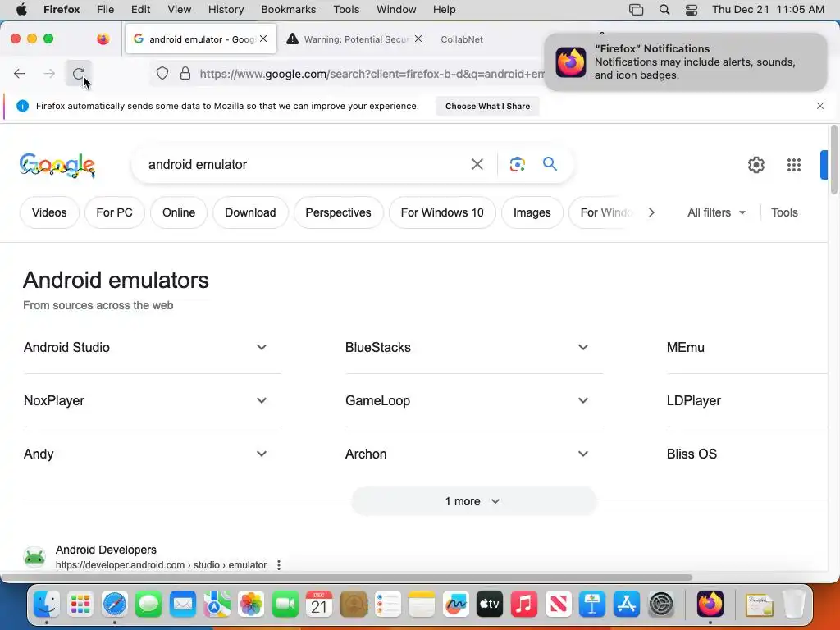840x630 pixels.
Task: Open App Store from the Dock
Action: pos(626,605)
